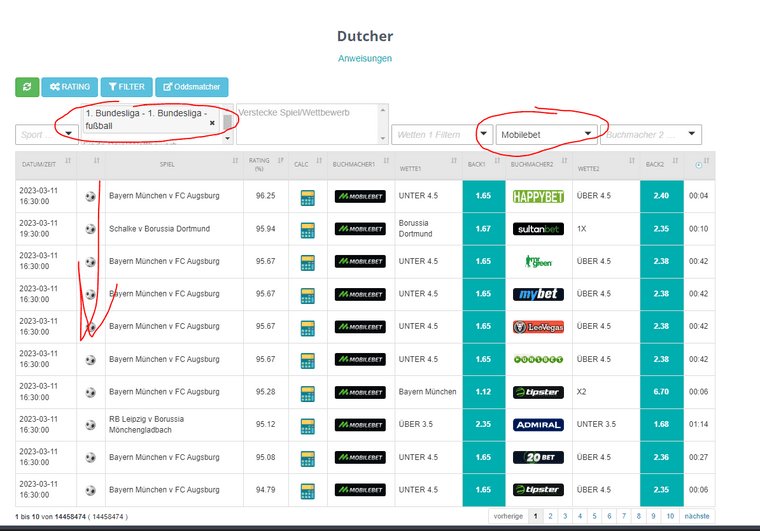
Task: Go to page 10 of results
Action: (670, 516)
